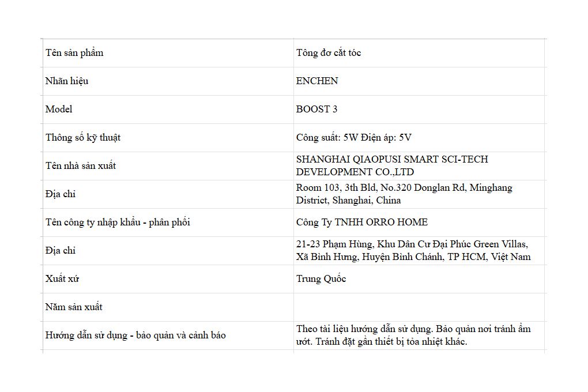Select the SHANGHAI QIAOPUSI manufacturer name cell
The image size is (588, 392).
pyautogui.click(x=419, y=166)
